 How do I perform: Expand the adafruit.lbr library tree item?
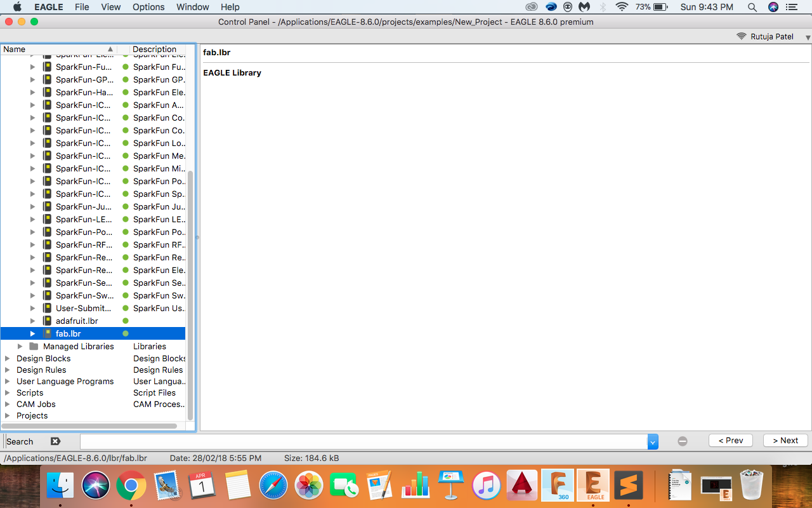click(33, 321)
